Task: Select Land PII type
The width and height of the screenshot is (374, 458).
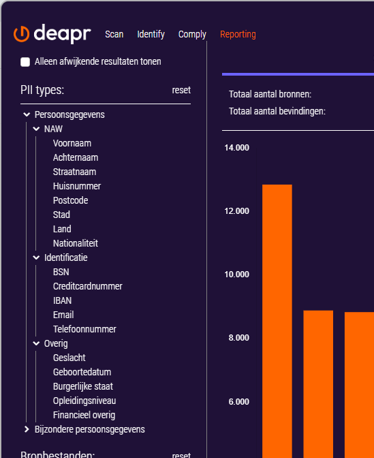Action: pos(62,229)
